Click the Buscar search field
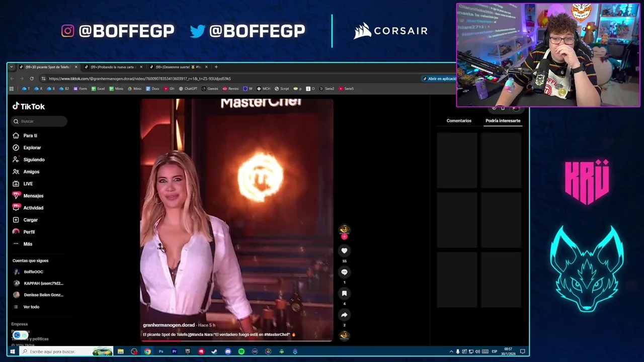644x362 pixels. coord(39,121)
